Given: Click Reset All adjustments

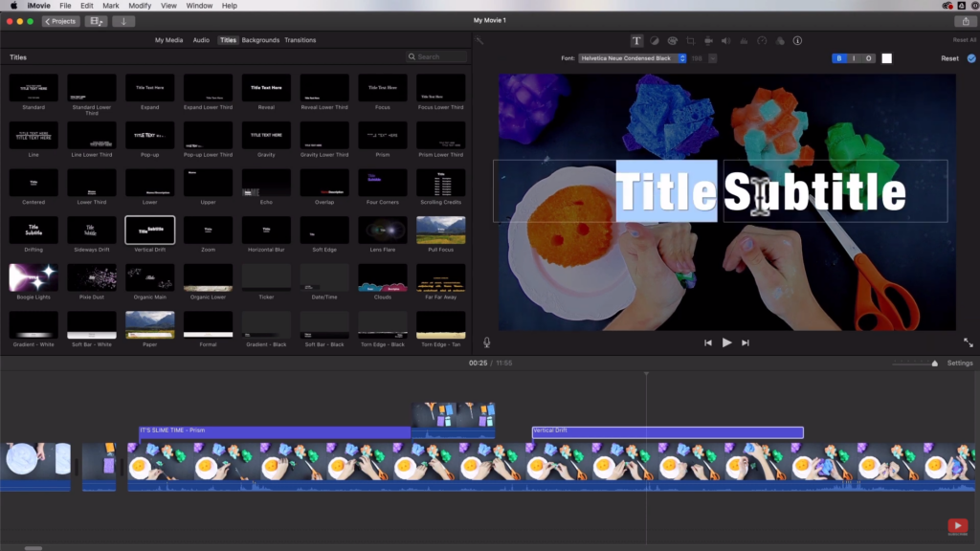Looking at the screenshot, I should pyautogui.click(x=965, y=40).
